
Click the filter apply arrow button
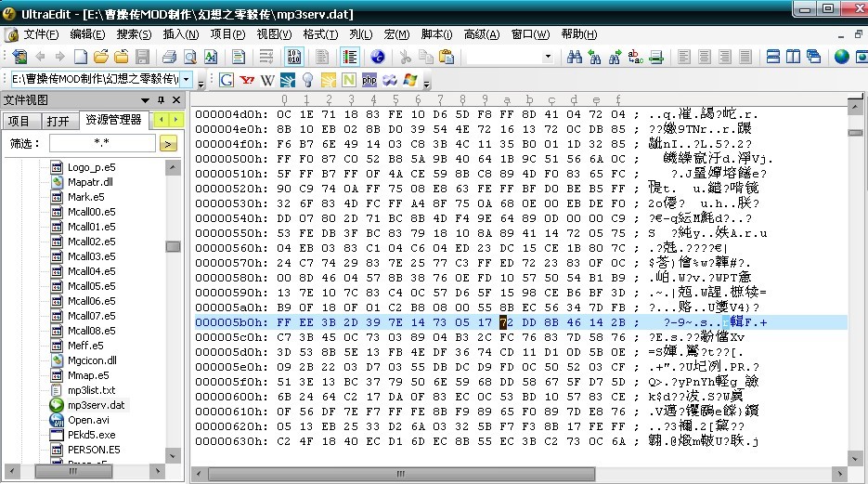click(x=168, y=144)
